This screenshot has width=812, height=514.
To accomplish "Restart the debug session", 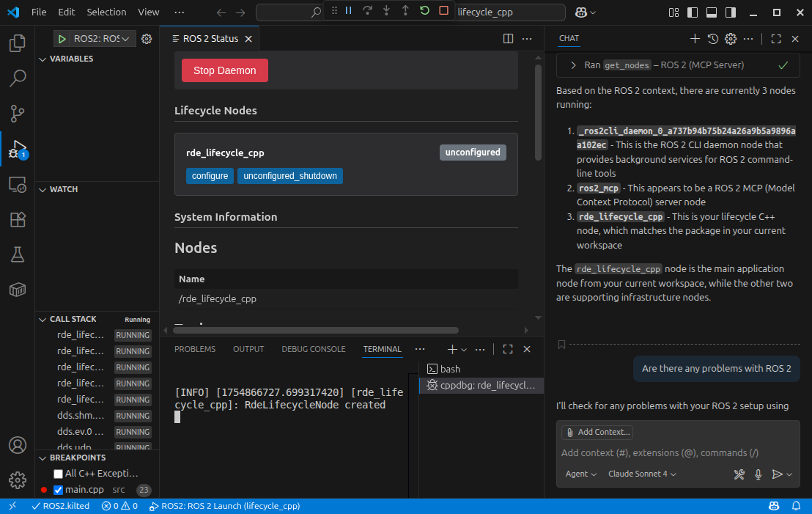I will point(424,11).
